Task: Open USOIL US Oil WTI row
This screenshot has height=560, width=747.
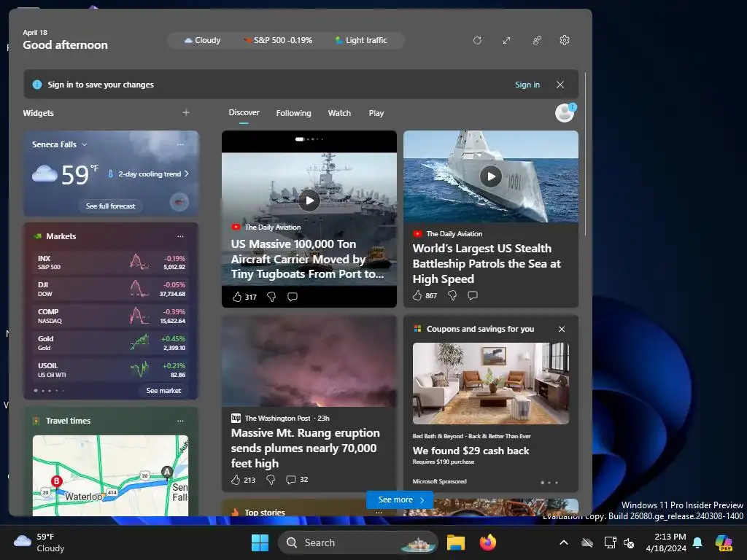Action: 111,370
